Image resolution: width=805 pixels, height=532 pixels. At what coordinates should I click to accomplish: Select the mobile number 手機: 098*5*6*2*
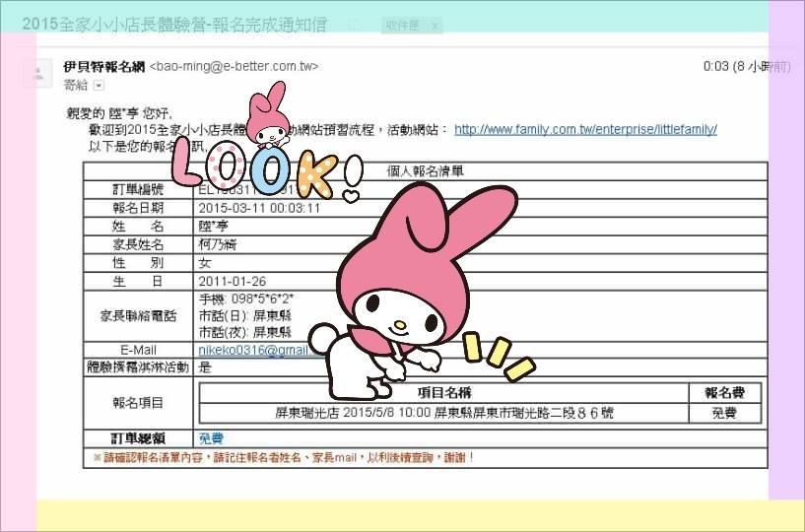click(x=246, y=299)
